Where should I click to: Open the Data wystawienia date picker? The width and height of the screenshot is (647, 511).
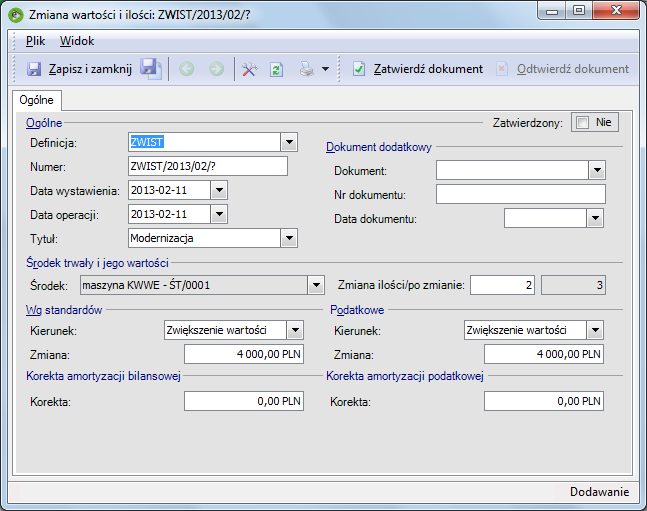point(219,190)
